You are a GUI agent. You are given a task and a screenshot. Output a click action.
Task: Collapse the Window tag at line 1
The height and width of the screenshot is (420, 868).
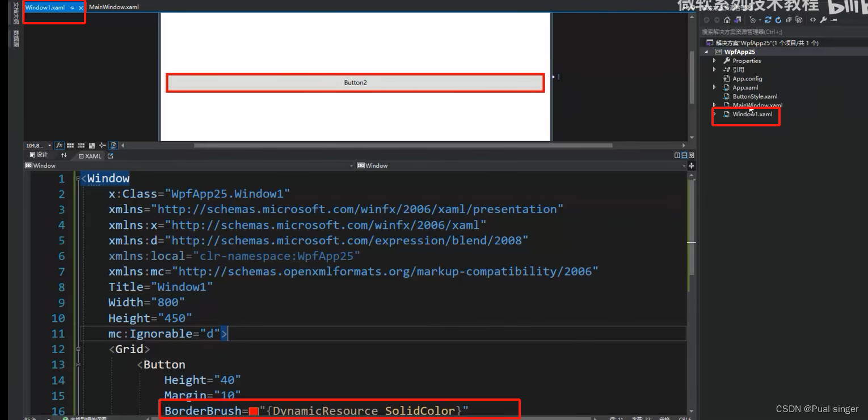click(x=77, y=179)
